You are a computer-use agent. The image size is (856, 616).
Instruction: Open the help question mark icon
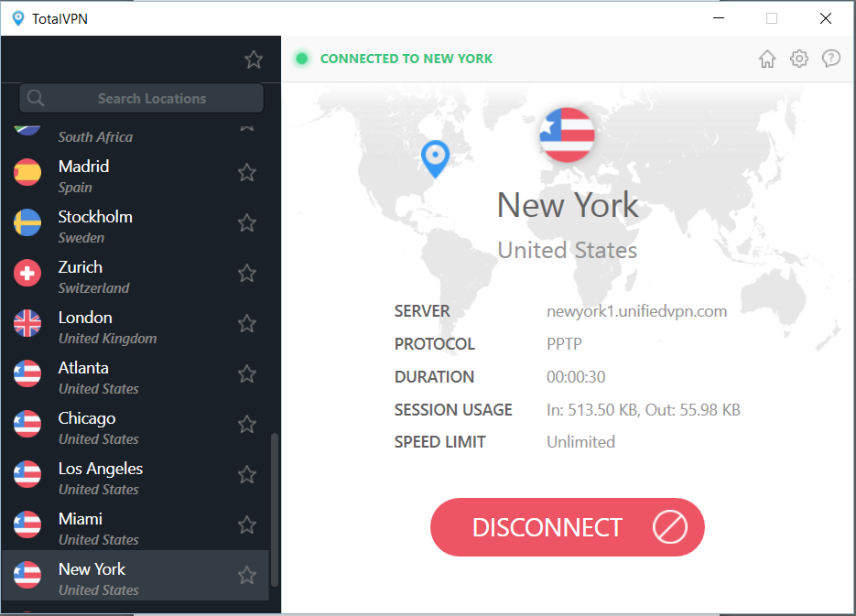click(x=831, y=59)
